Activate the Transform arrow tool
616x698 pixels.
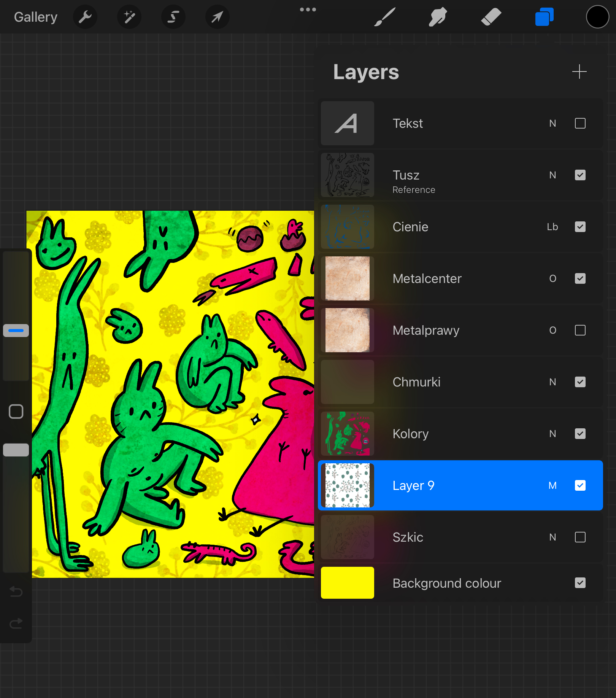click(217, 17)
